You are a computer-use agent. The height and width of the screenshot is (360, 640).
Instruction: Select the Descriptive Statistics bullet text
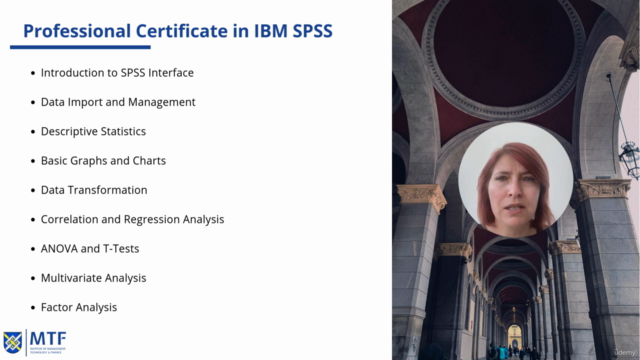point(93,131)
